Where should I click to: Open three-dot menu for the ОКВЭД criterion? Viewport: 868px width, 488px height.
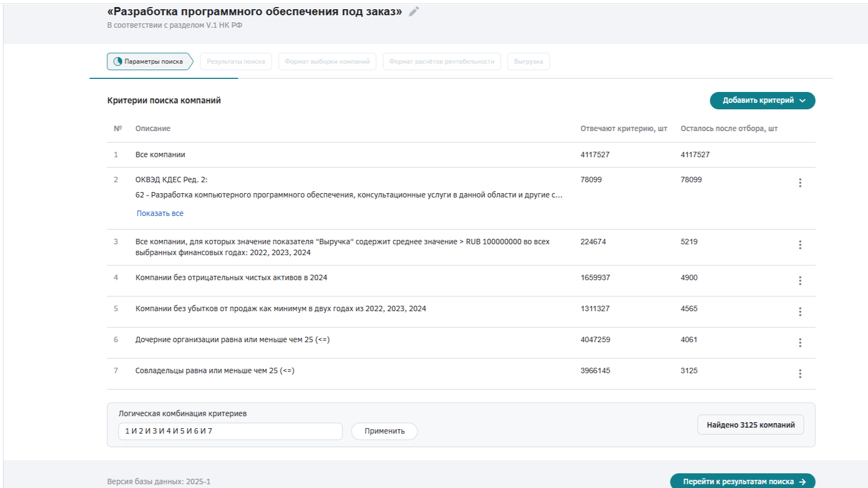799,183
